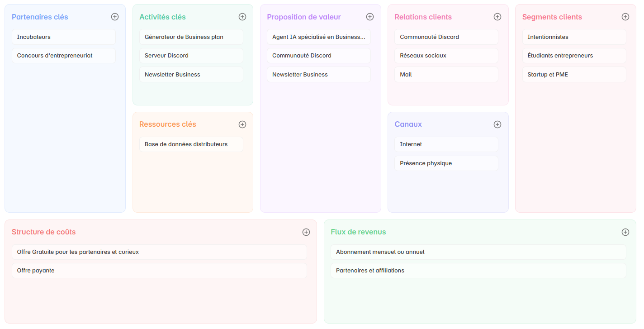Click the Proposition de valeur heading
The width and height of the screenshot is (644, 329).
point(304,17)
